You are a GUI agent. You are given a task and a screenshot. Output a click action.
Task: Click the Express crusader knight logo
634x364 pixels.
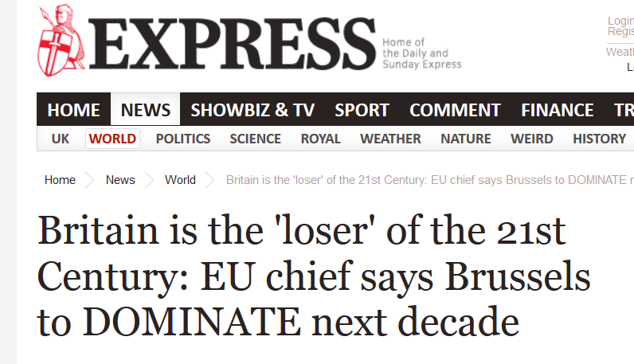[x=61, y=45]
